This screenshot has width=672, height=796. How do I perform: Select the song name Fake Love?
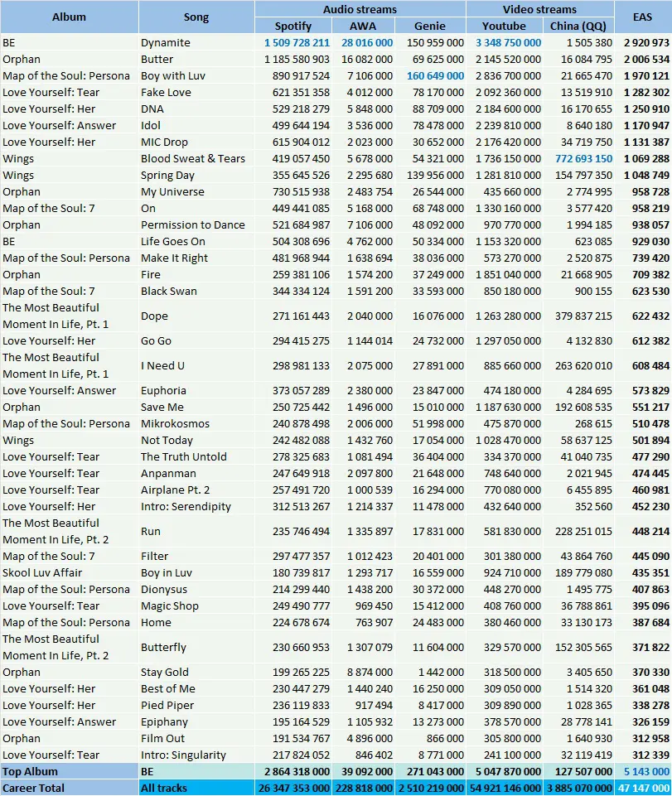click(166, 93)
